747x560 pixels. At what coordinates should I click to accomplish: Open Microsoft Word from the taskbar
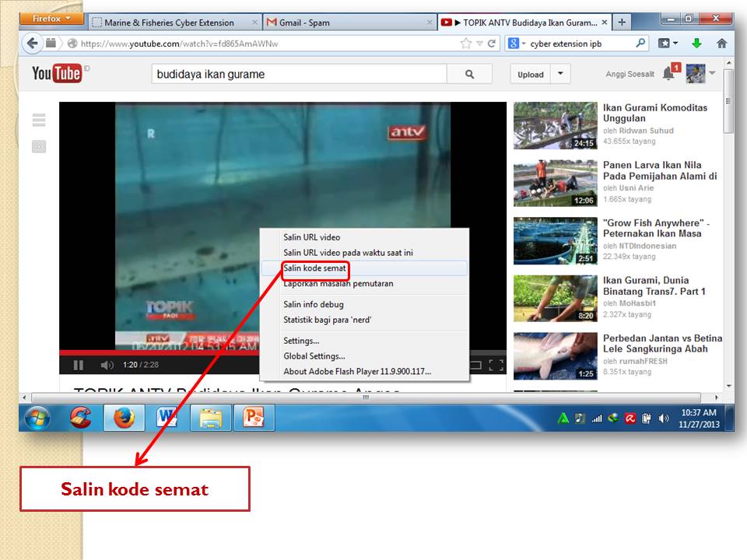(x=167, y=418)
